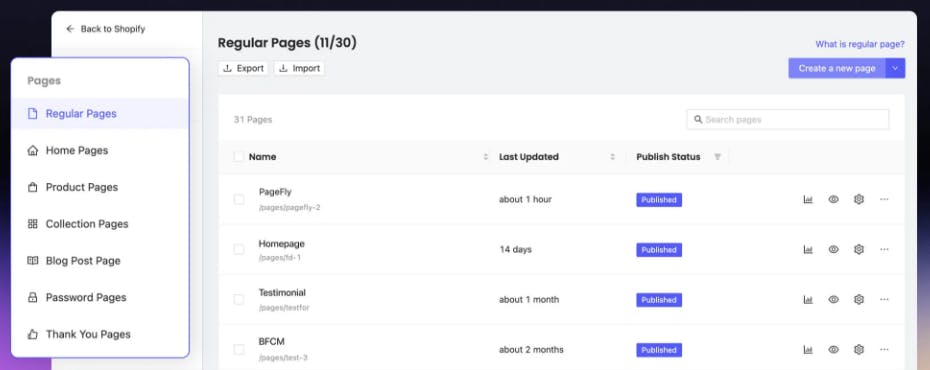
Task: Preview Homepage page with eye icon
Action: 833,250
